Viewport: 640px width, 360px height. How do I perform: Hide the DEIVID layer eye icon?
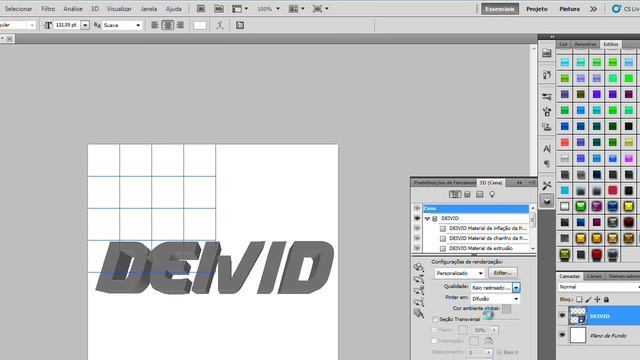coord(562,316)
